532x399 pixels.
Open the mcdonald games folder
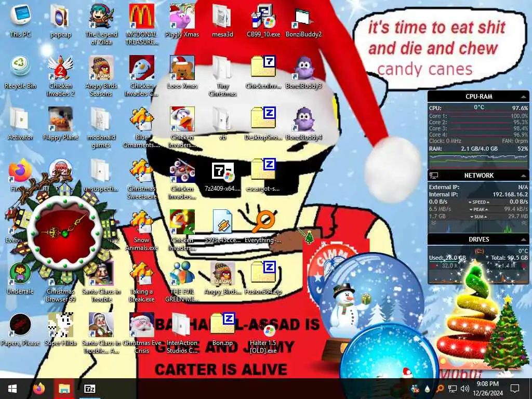101,128
